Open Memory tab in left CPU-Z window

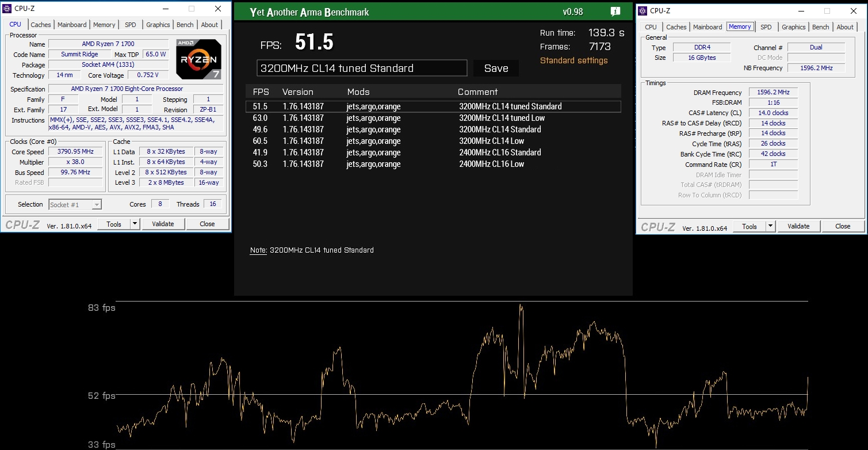tap(104, 25)
